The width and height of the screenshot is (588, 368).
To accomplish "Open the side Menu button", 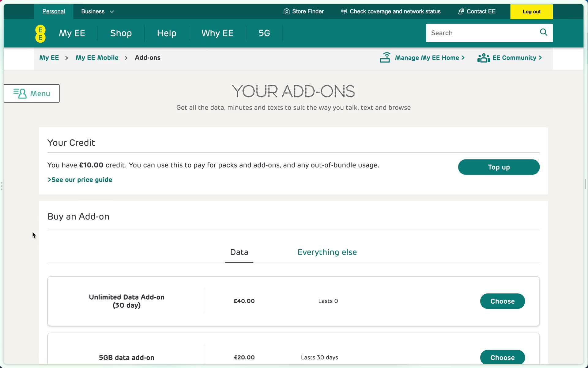I will click(32, 93).
